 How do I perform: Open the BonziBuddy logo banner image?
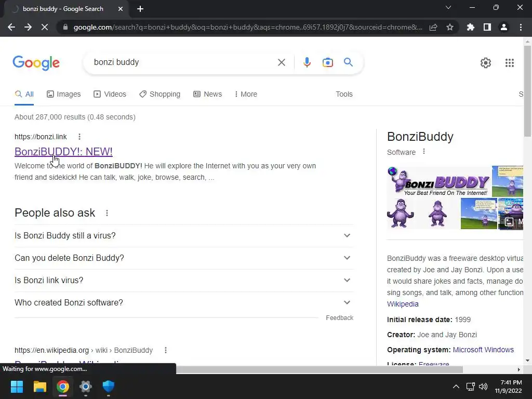[x=439, y=181]
